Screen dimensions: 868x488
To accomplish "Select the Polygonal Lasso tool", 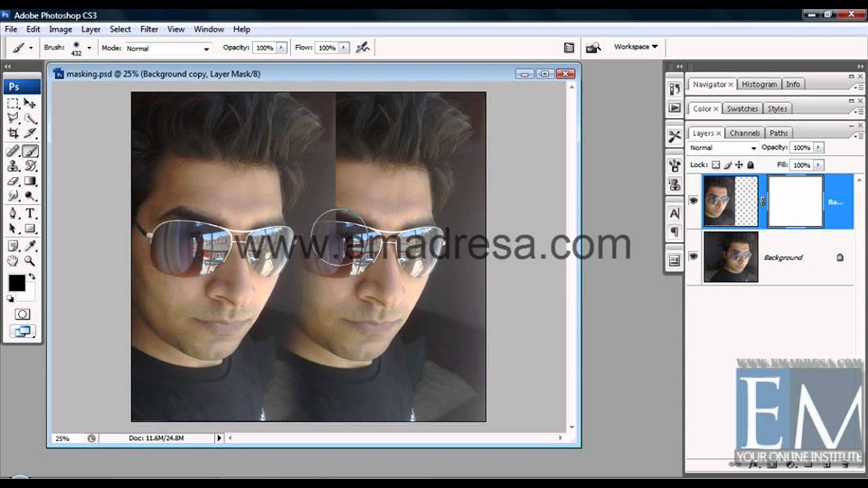I will point(13,119).
